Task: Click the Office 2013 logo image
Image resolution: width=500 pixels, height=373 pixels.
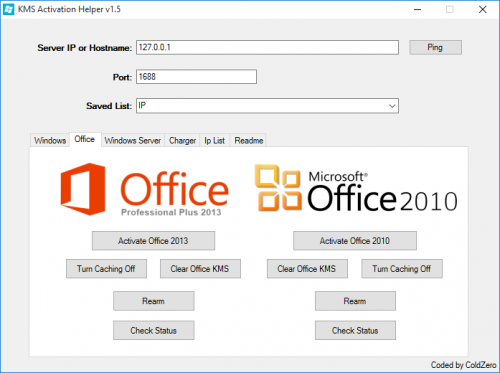Action: tap(144, 189)
